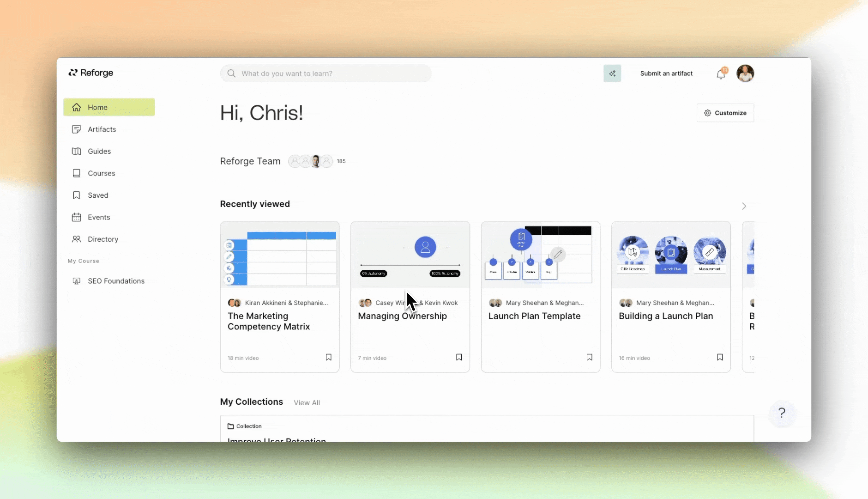
Task: Click the Guides open-book icon
Action: pos(77,151)
